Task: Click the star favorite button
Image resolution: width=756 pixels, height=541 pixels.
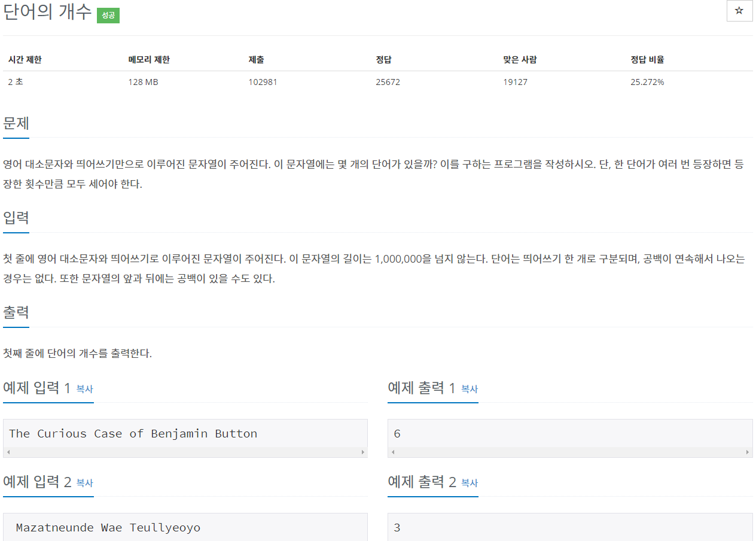Action: (739, 11)
